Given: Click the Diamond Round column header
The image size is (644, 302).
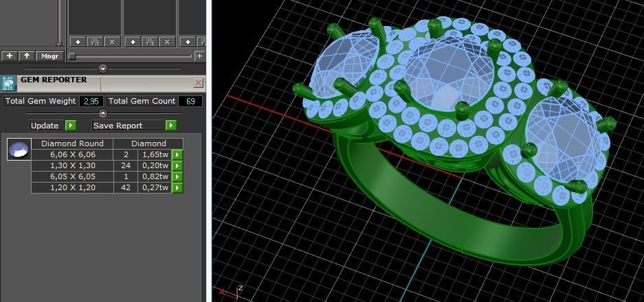Looking at the screenshot, I should tap(72, 143).
